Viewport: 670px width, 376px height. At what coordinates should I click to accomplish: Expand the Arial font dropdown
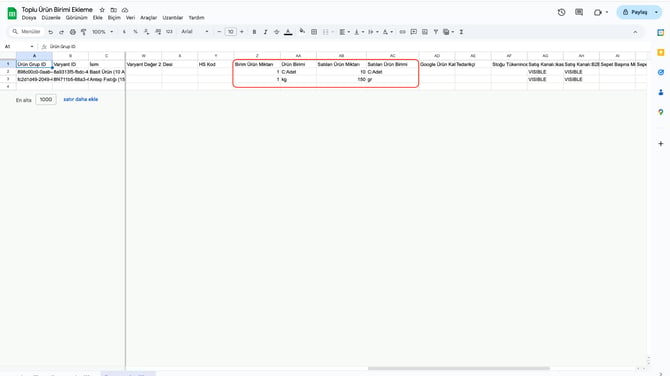point(195,32)
